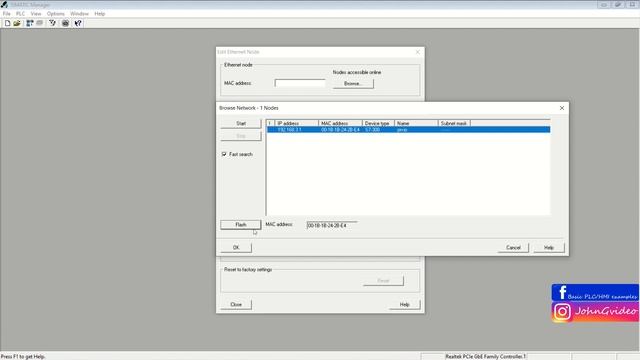Click Cancel in Browse Network dialog
The width and height of the screenshot is (640, 360).
pyautogui.click(x=513, y=247)
